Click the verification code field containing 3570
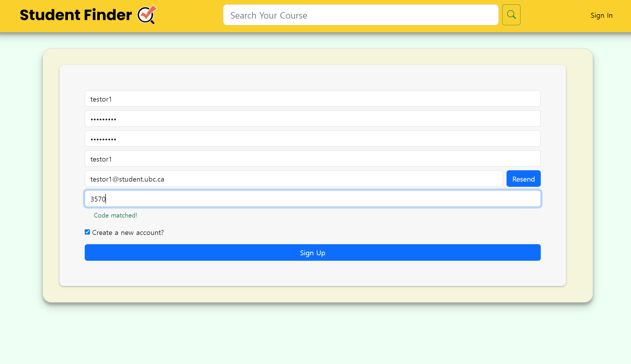Viewport: 631px width, 364px height. (x=312, y=199)
